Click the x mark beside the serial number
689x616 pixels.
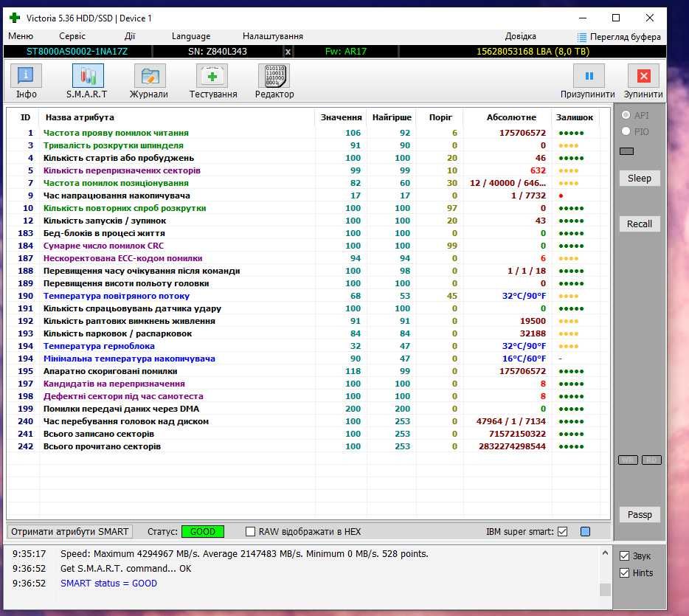point(288,52)
